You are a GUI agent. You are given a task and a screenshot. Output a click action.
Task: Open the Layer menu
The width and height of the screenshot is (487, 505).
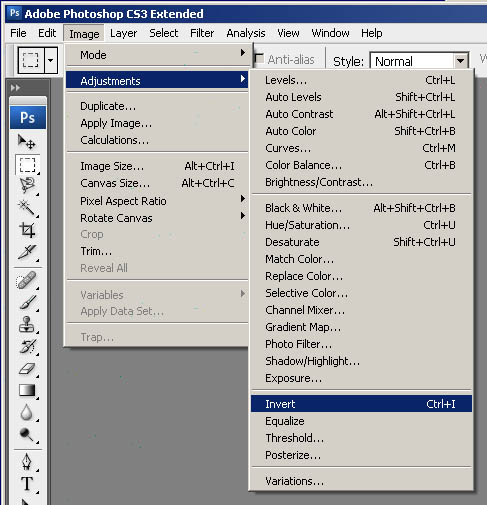tap(123, 33)
